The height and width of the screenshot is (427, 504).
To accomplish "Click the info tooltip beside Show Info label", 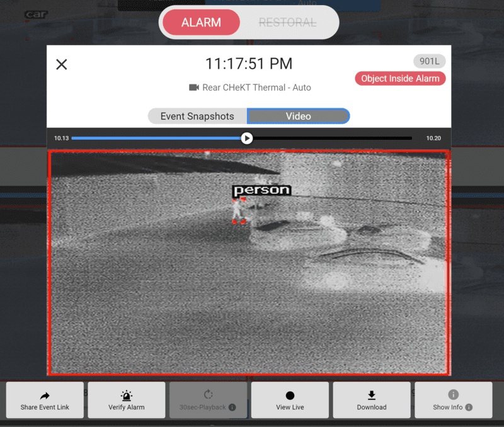I will [x=469, y=407].
